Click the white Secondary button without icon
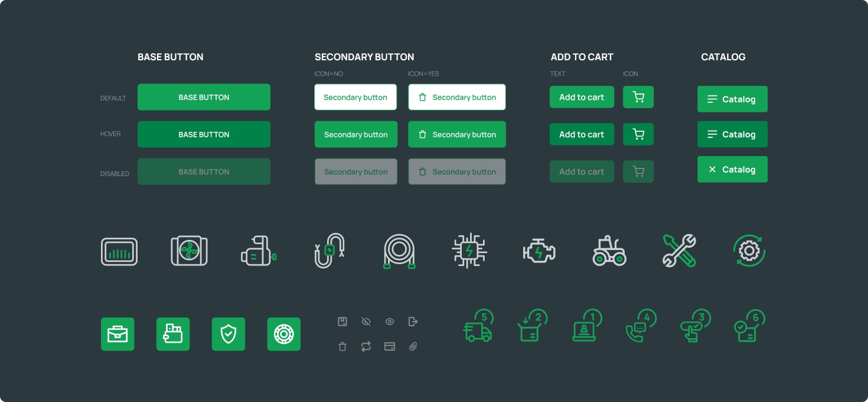The image size is (868, 402). [x=355, y=97]
